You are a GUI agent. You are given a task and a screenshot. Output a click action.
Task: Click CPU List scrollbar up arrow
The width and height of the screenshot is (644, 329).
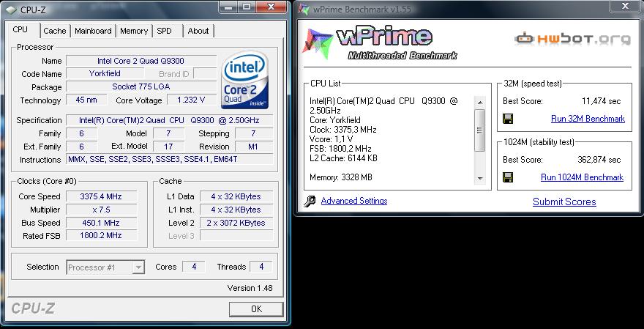[x=480, y=103]
